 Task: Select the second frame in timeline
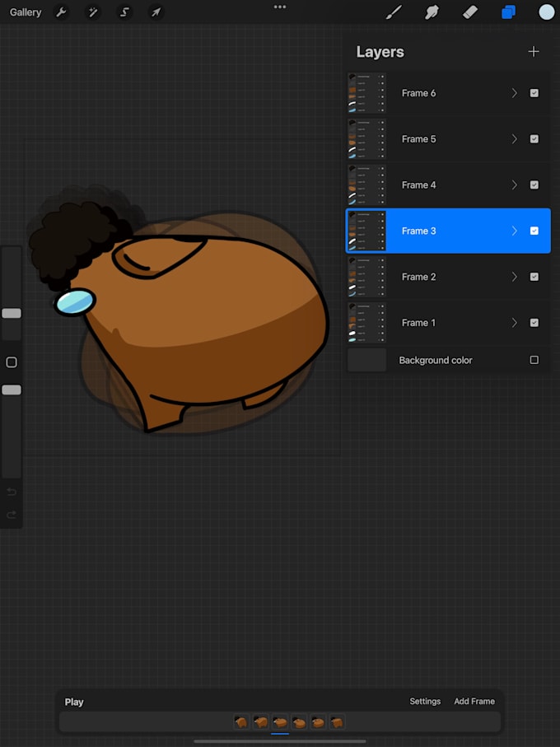[x=261, y=721]
